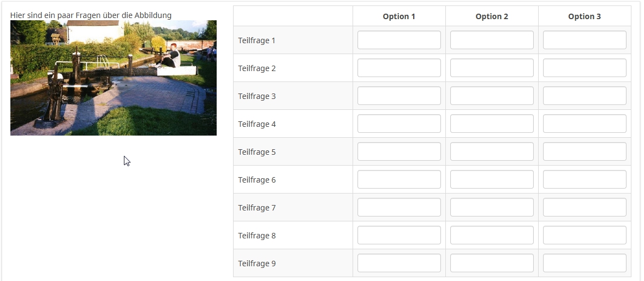Click Teilfrage 8 Option 1 text field
644x281 pixels.
[399, 235]
